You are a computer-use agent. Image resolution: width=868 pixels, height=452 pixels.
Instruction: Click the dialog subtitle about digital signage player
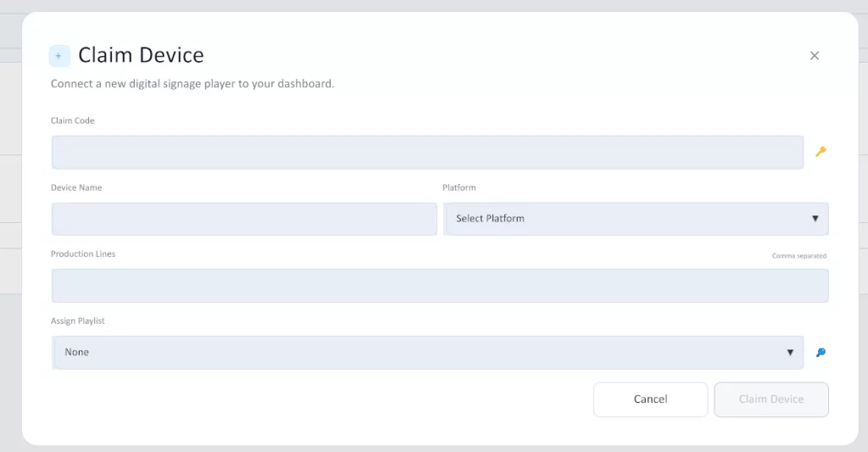(192, 84)
